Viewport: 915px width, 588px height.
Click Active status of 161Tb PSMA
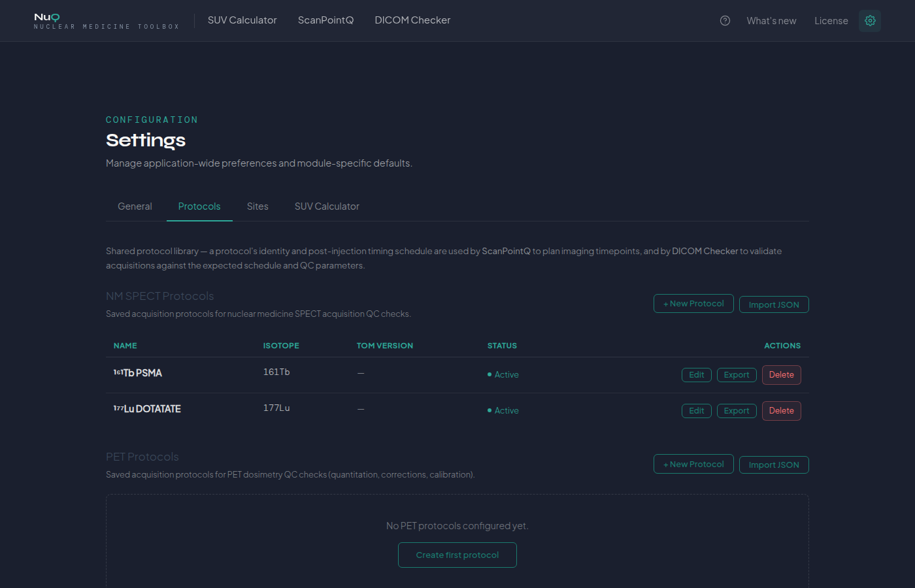coord(503,374)
